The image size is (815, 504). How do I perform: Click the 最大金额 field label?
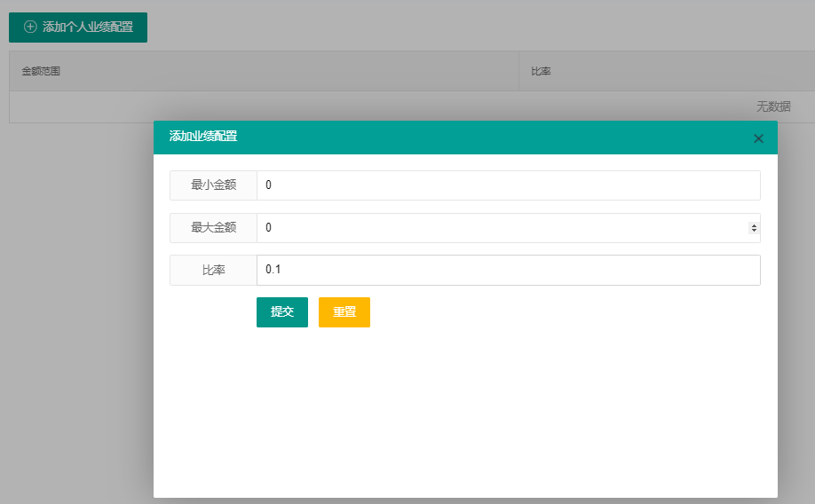tap(213, 228)
